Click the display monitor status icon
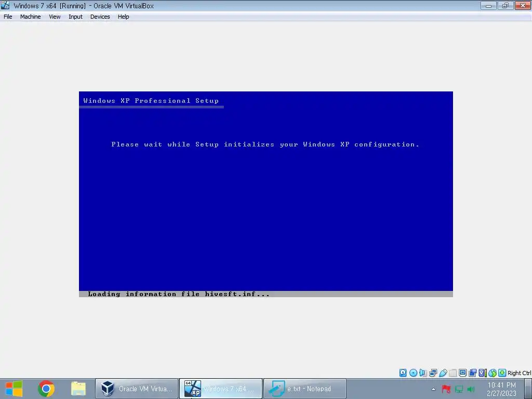 [462, 373]
